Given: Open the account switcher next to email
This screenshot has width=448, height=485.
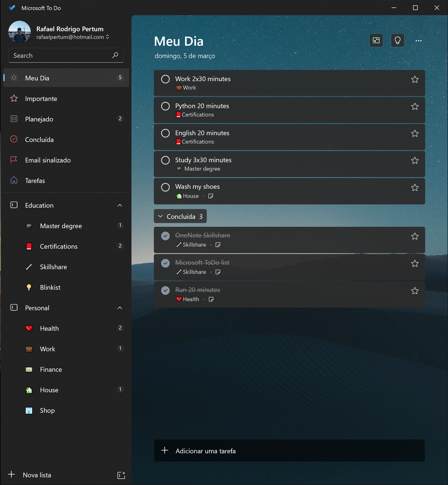Looking at the screenshot, I should (x=107, y=37).
